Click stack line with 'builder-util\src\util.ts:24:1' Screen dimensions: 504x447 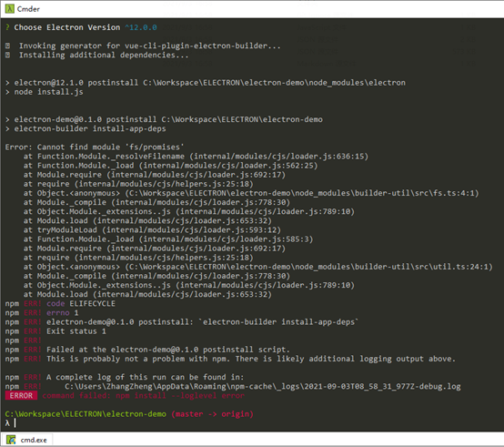point(257,267)
